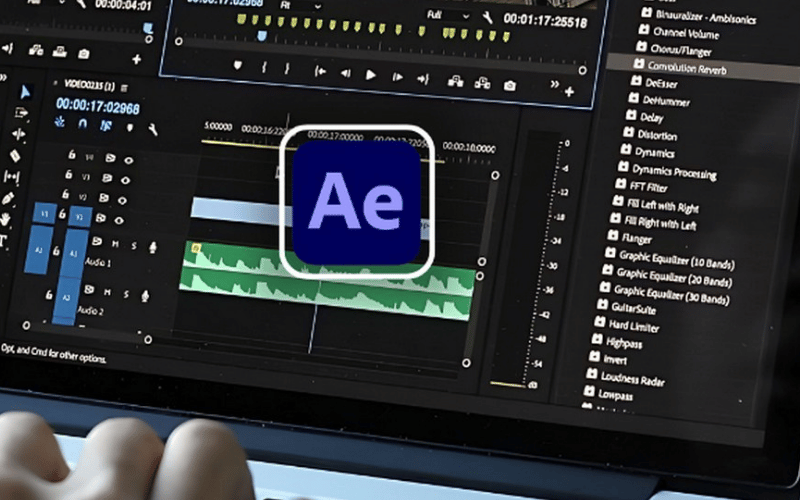Select the Razor tool

pyautogui.click(x=15, y=156)
